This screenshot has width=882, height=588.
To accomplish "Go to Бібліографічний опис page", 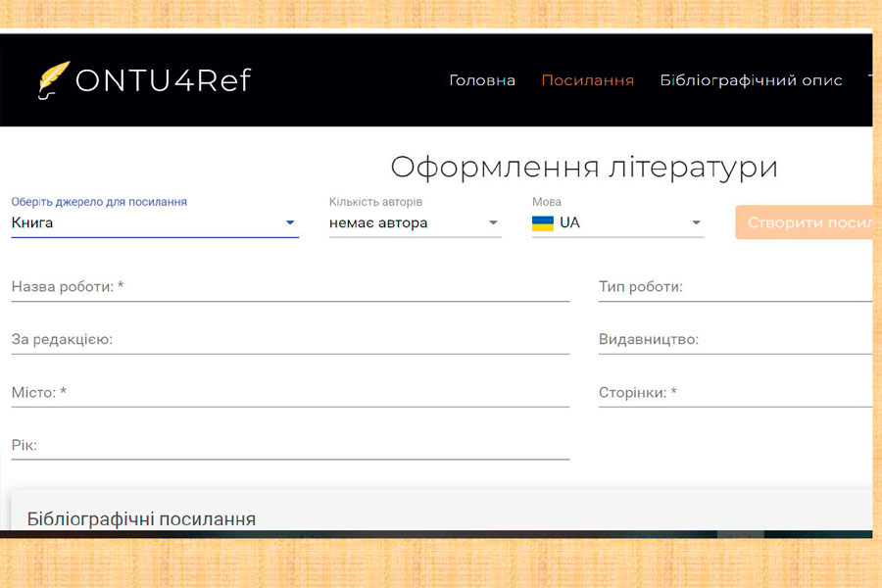I will click(x=751, y=80).
